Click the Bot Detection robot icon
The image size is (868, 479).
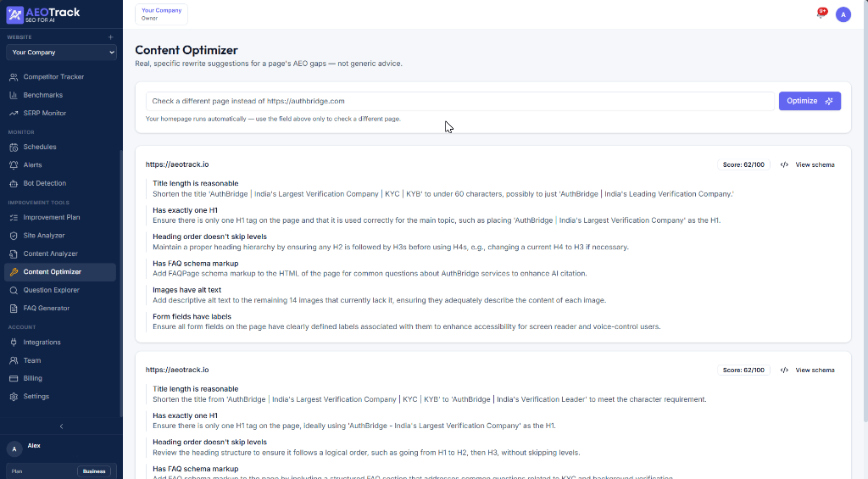coord(14,183)
